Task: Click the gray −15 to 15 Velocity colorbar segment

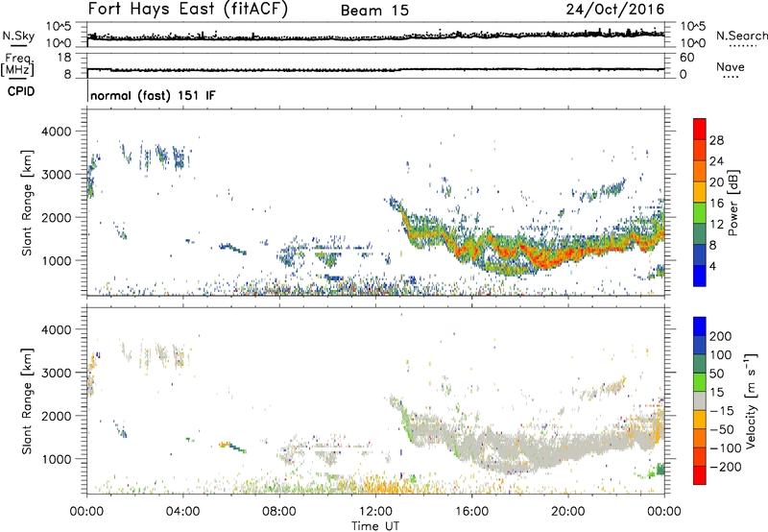Action: point(700,400)
